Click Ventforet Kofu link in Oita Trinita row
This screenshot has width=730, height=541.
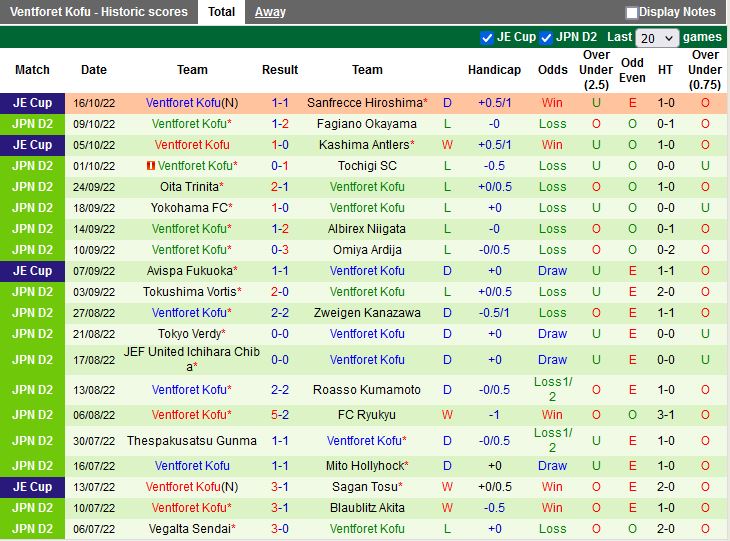(367, 187)
